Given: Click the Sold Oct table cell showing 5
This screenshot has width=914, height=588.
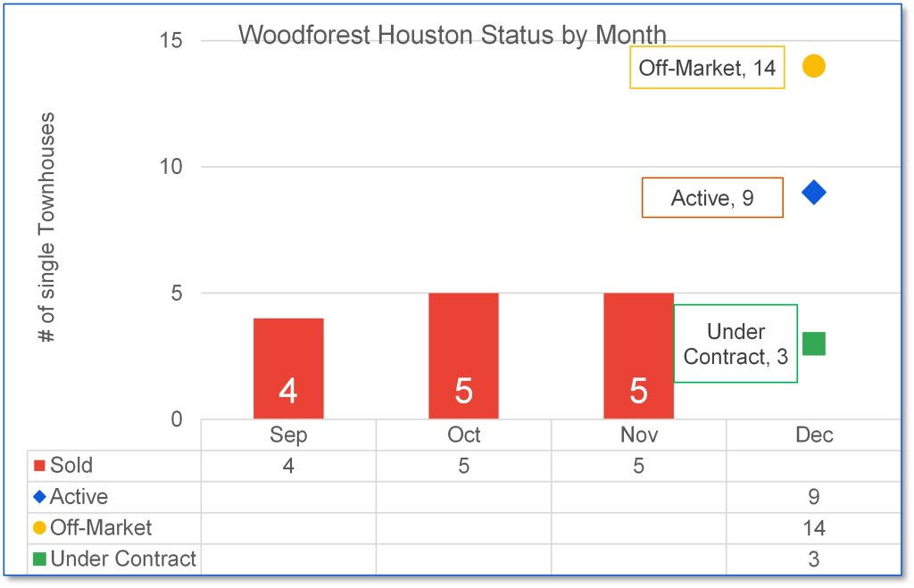Looking at the screenshot, I should tap(463, 466).
